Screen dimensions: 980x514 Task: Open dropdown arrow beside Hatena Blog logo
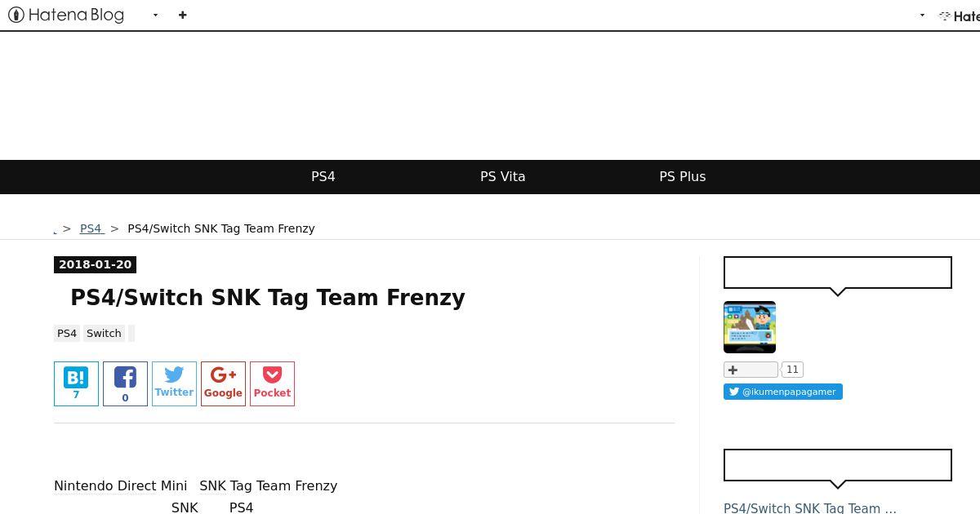coord(155,16)
